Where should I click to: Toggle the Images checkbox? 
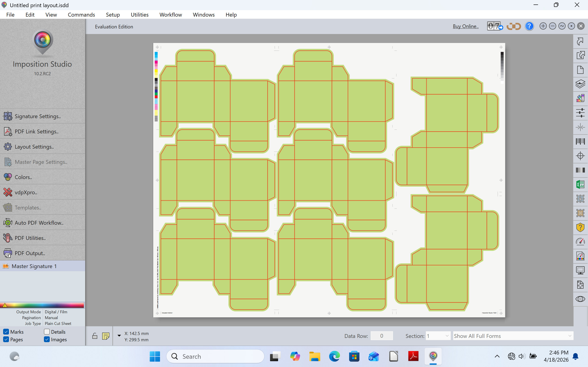coord(47,339)
